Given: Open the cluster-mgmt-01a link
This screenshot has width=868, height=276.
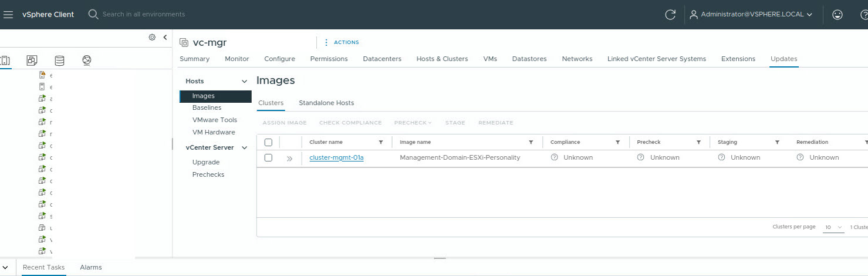Looking at the screenshot, I should click(336, 157).
